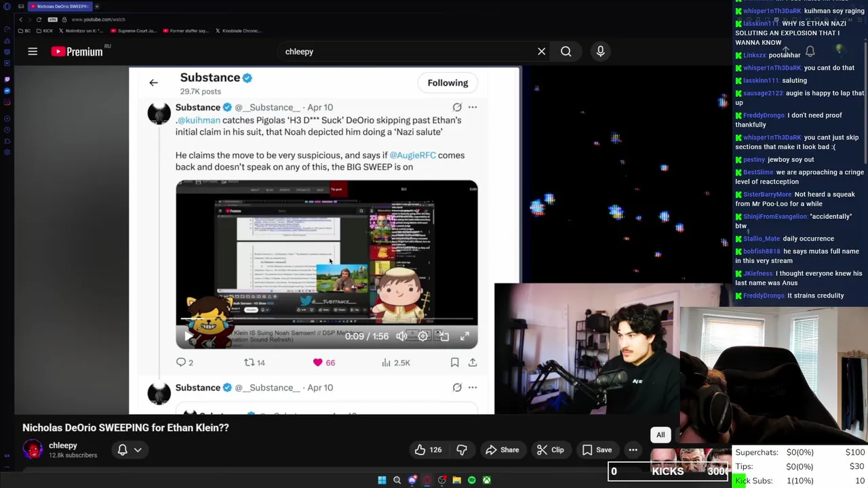The width and height of the screenshot is (868, 488).
Task: Open the Supreme Court bookmark
Action: [134, 30]
